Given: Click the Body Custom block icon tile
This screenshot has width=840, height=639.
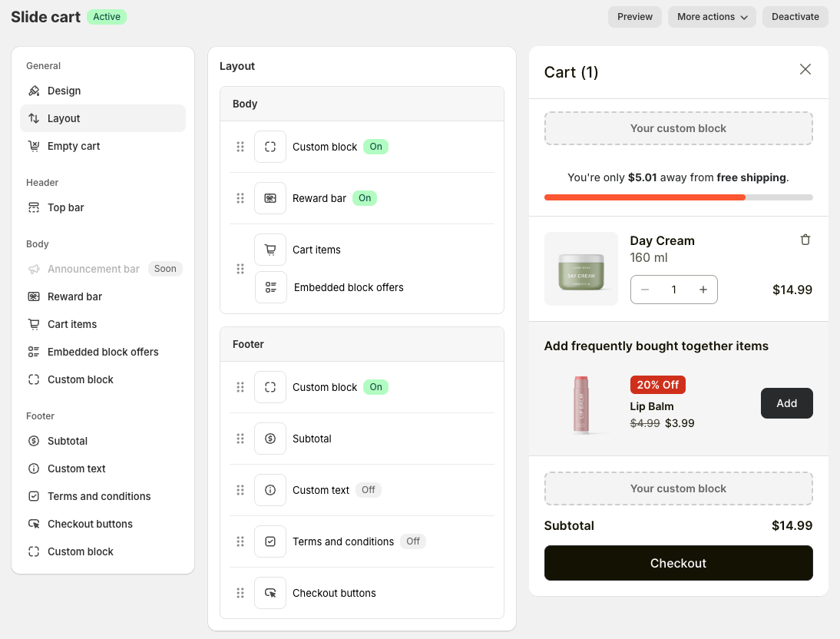Looking at the screenshot, I should point(270,147).
